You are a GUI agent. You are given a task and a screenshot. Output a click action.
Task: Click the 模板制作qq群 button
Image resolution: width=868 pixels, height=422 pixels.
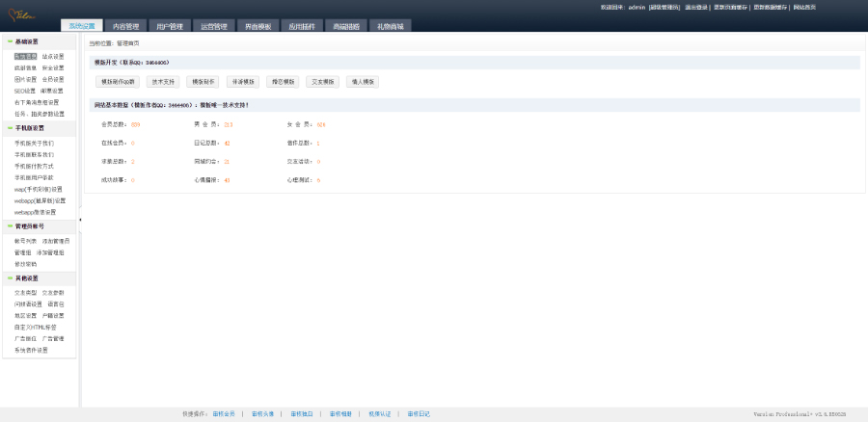pos(118,82)
